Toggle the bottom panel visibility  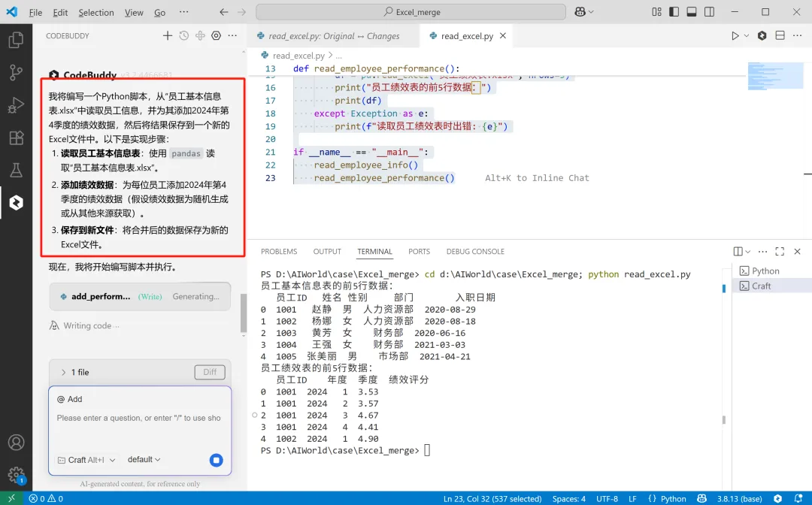(x=692, y=12)
